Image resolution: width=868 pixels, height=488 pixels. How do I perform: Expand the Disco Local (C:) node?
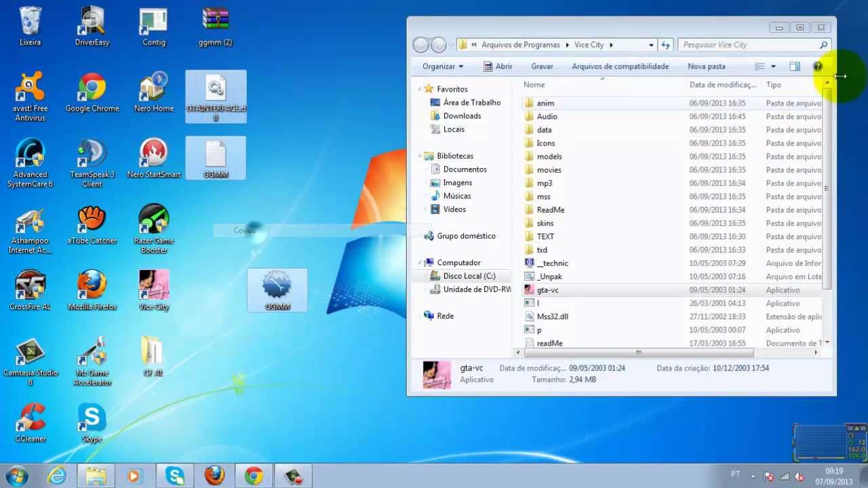427,276
